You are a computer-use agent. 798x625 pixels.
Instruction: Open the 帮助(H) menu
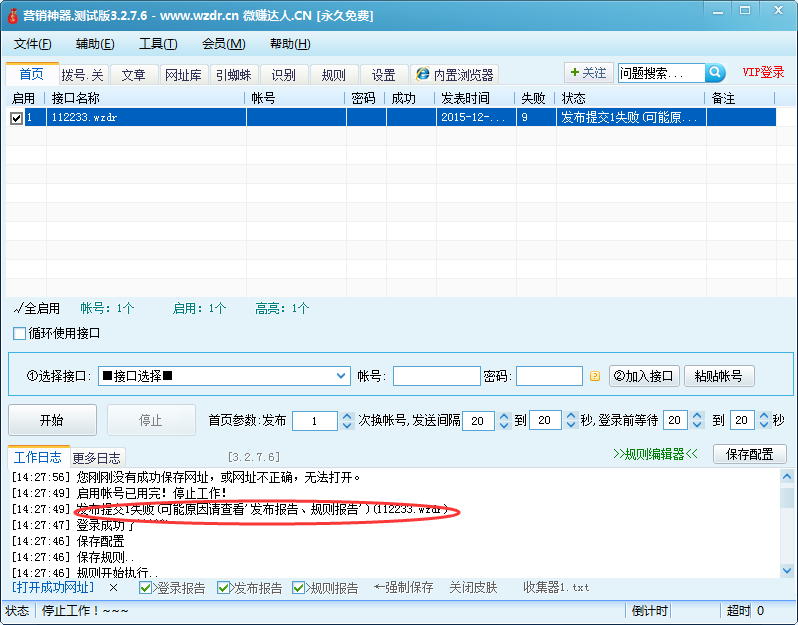pyautogui.click(x=290, y=44)
